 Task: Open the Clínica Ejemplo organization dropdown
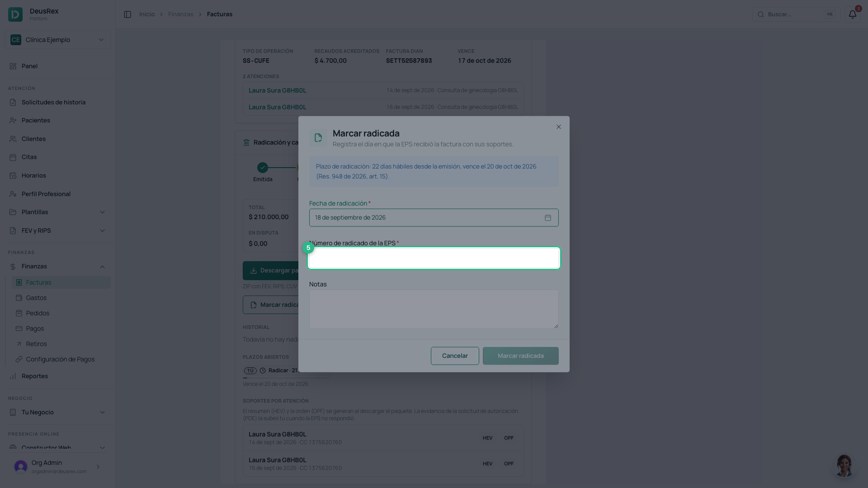57,40
